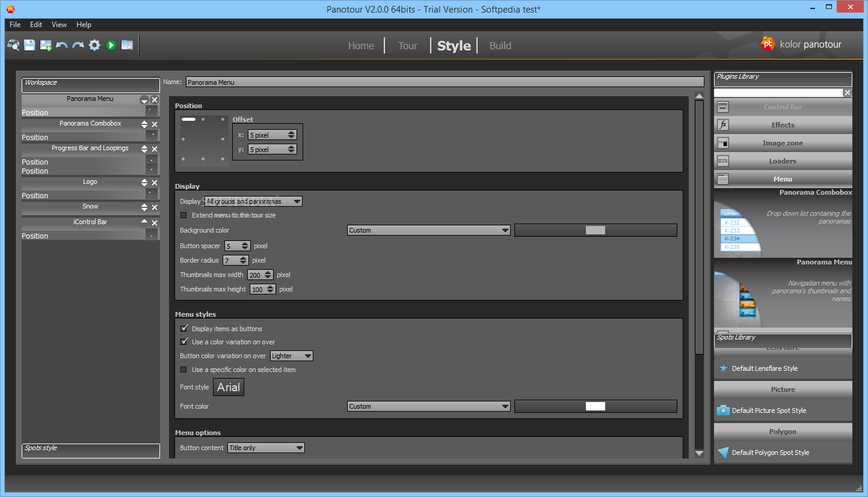Image resolution: width=868 pixels, height=497 pixels.
Task: Pick the Background color gray swatch
Action: pos(596,230)
